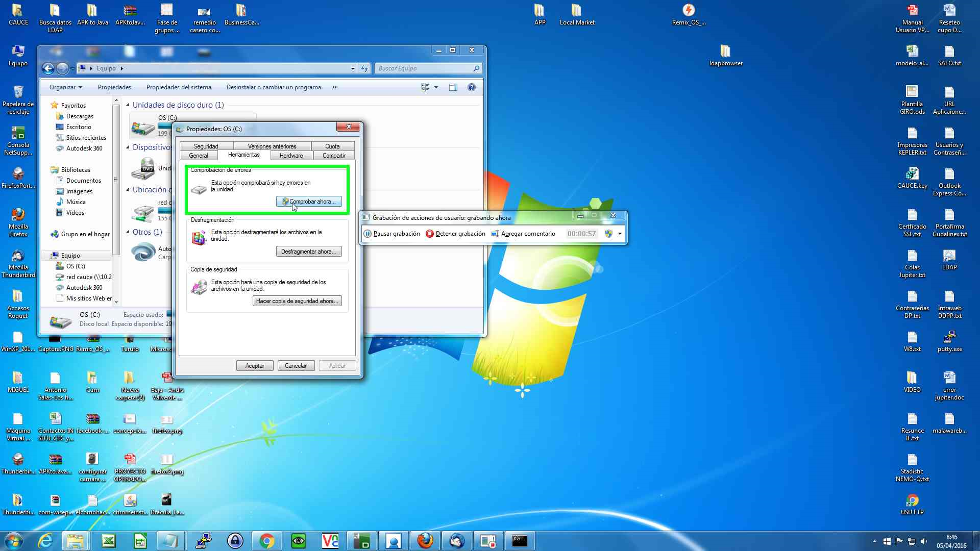The image size is (980, 551).
Task: Click Agregar comentario in recorder
Action: (x=523, y=234)
